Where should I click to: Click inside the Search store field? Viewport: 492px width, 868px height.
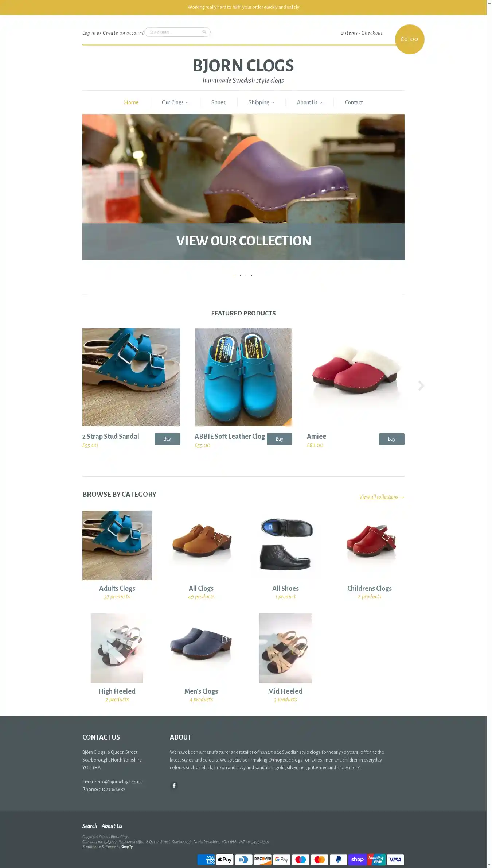(x=174, y=32)
